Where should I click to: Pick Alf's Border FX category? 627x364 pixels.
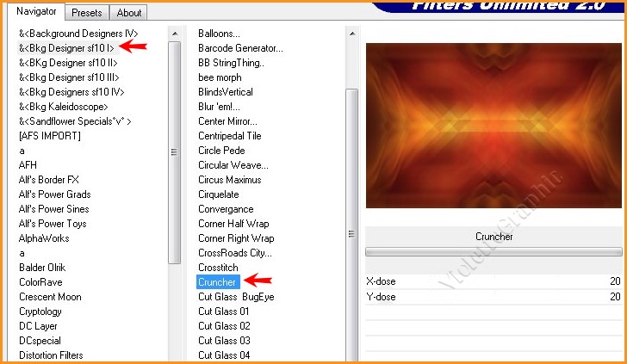click(49, 180)
